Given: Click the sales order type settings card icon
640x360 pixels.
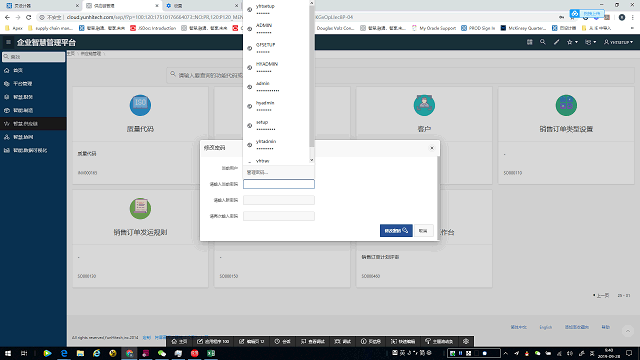Looking at the screenshot, I should click(x=566, y=105).
